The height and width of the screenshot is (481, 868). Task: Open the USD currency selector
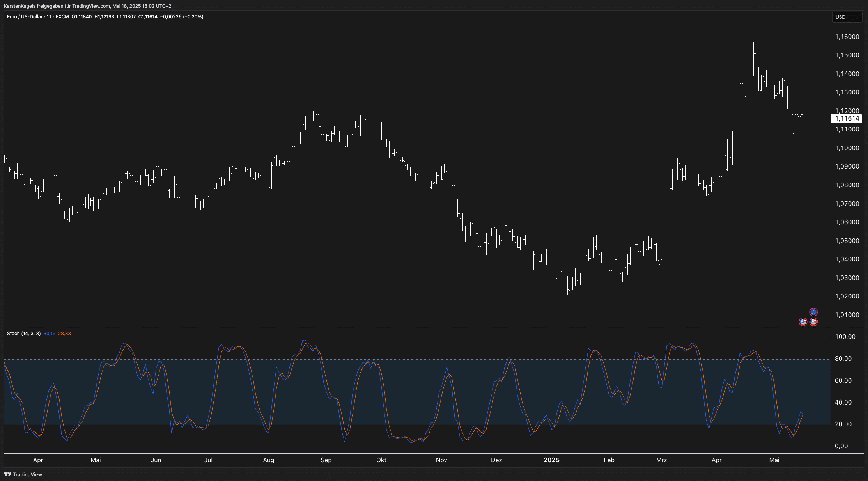[847, 17]
